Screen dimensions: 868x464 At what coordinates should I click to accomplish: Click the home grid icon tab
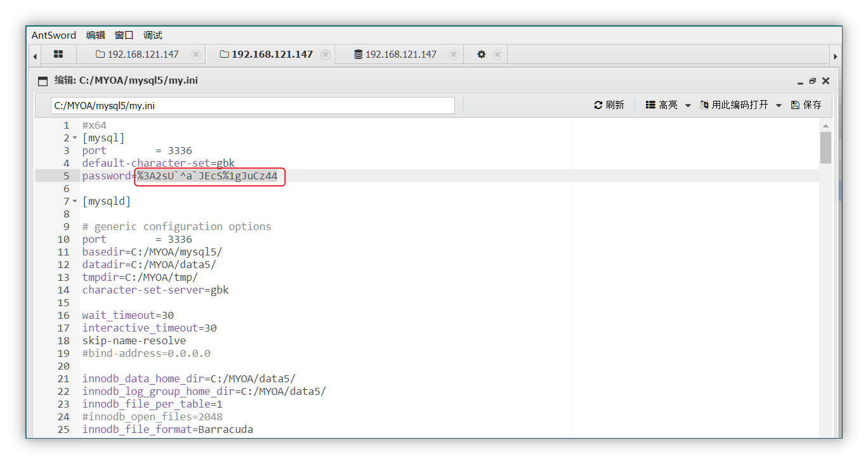click(58, 55)
